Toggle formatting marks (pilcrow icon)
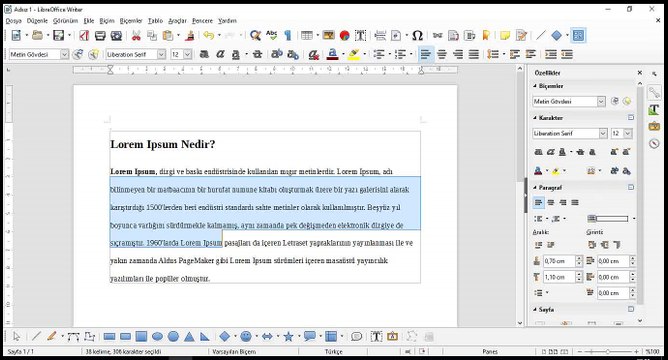This screenshot has height=360, width=668. pos(288,35)
